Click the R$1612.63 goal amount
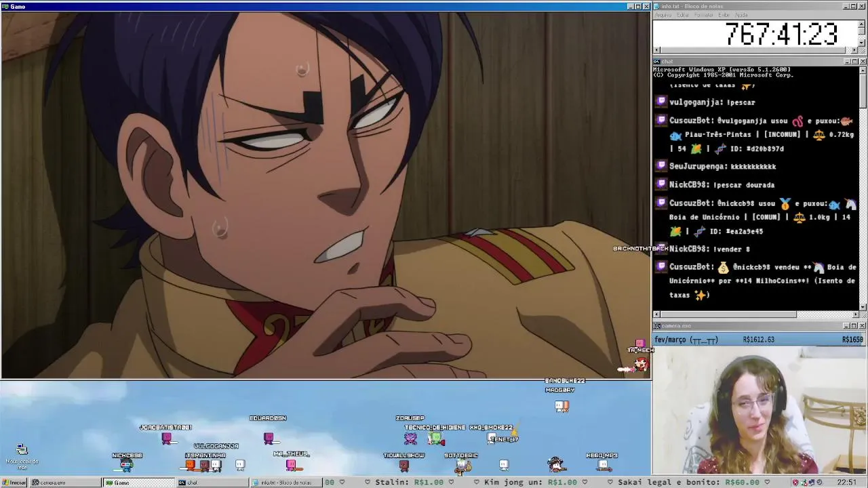The height and width of the screenshot is (488, 868). [x=759, y=340]
